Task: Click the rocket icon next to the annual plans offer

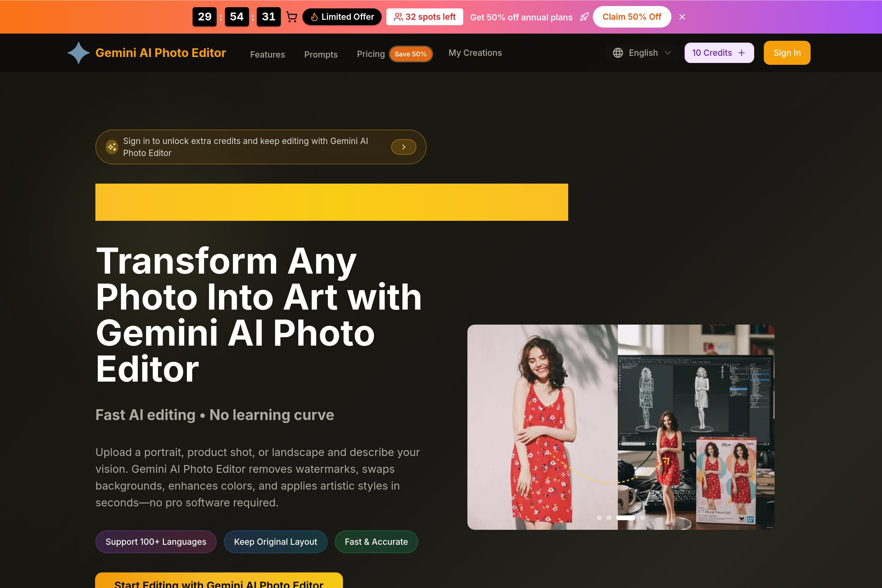Action: [584, 17]
